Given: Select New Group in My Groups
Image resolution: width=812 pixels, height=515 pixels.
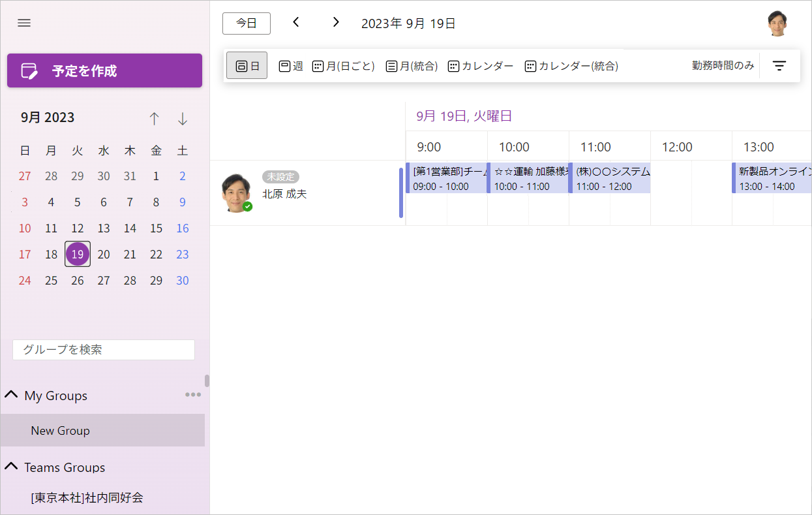Looking at the screenshot, I should click(60, 431).
